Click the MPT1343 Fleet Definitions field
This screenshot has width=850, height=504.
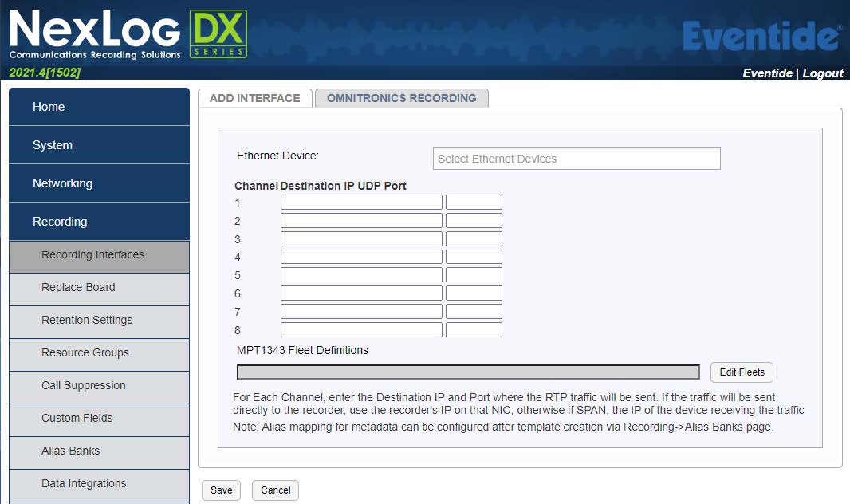click(468, 372)
